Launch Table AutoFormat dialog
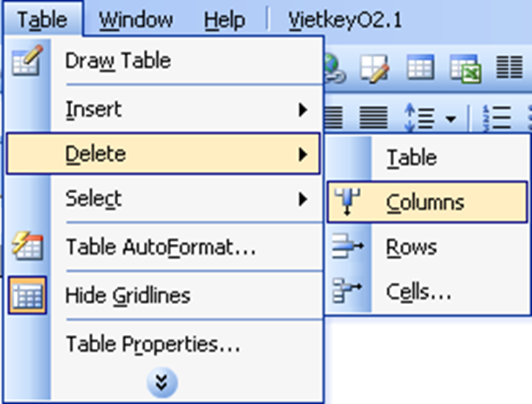This screenshot has width=532, height=404. [161, 247]
